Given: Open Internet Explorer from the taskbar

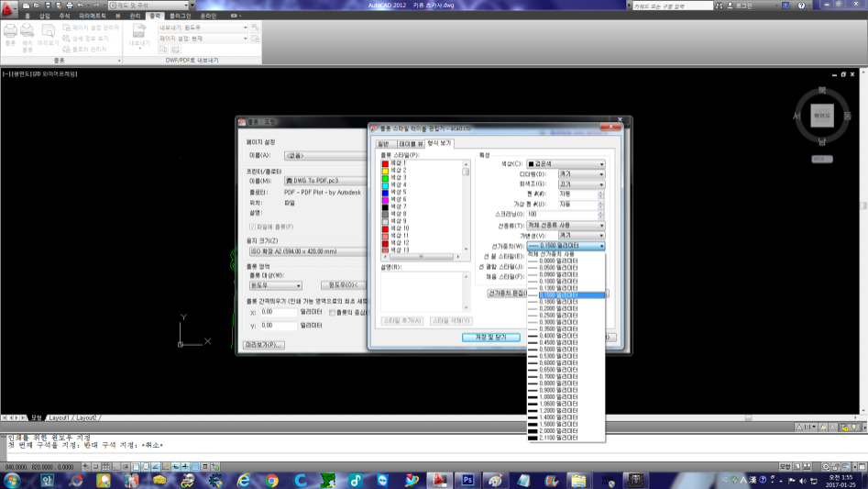Looking at the screenshot, I should [x=243, y=480].
